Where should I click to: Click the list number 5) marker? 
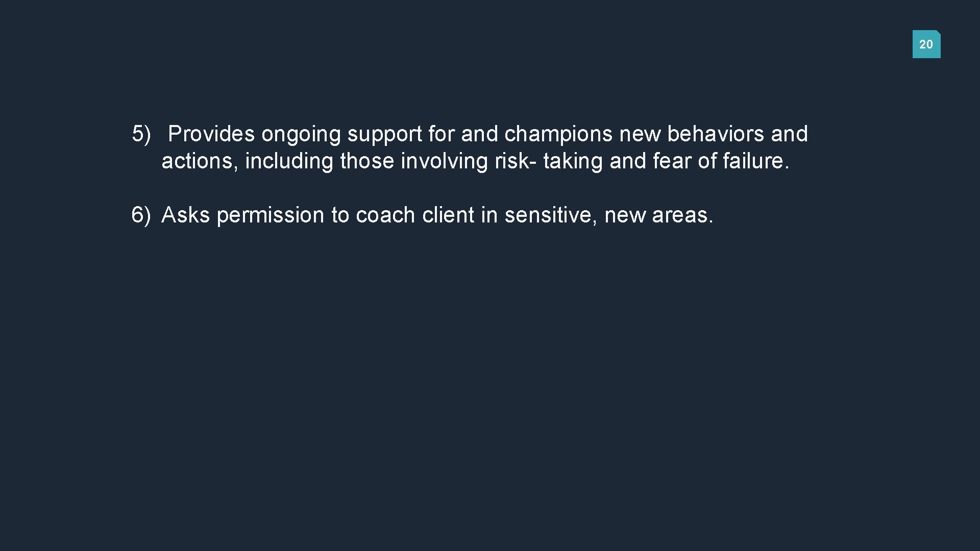(x=141, y=134)
